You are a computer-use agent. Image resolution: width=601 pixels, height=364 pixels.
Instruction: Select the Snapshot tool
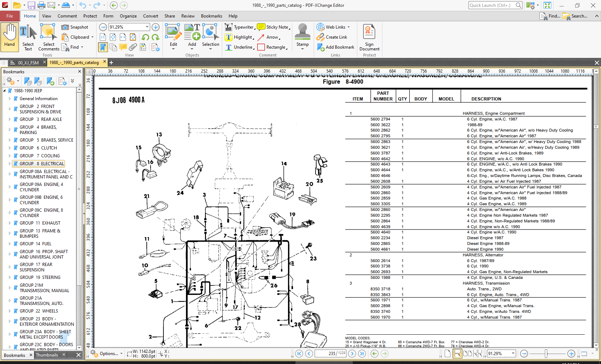pos(75,27)
